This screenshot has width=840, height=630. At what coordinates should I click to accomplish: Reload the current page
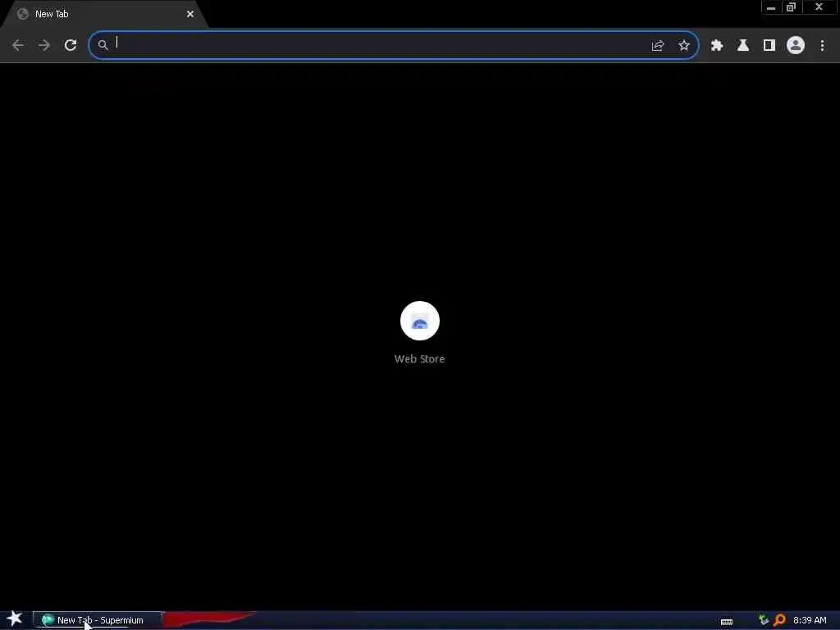[x=71, y=45]
